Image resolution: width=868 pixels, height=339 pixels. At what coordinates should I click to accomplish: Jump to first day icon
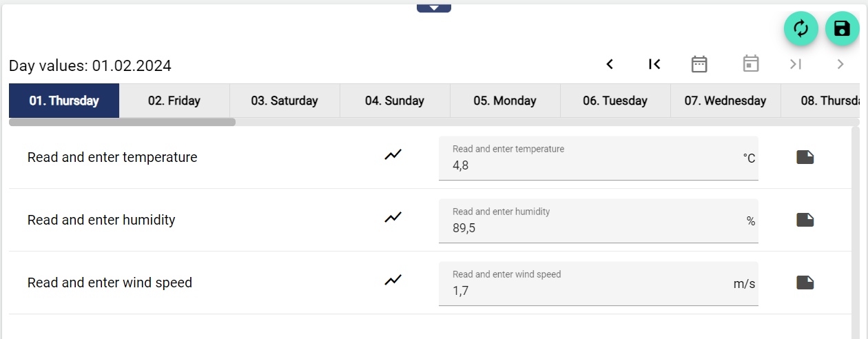(654, 64)
